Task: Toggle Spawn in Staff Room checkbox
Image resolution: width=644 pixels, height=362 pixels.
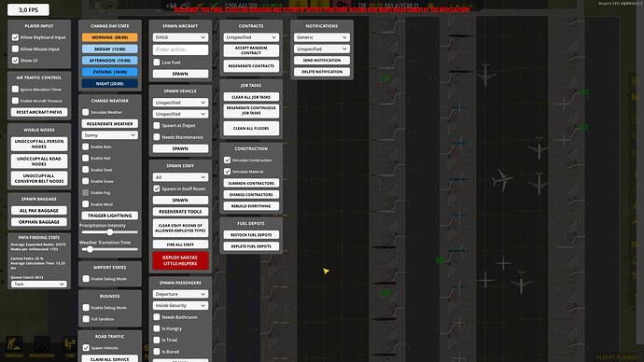Action: 157,188
